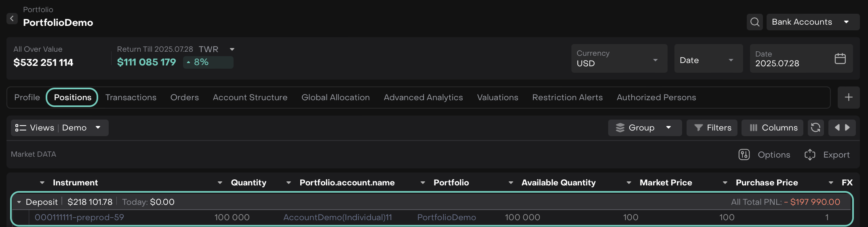
Task: Click the left arrow column scroller
Action: [x=837, y=128]
